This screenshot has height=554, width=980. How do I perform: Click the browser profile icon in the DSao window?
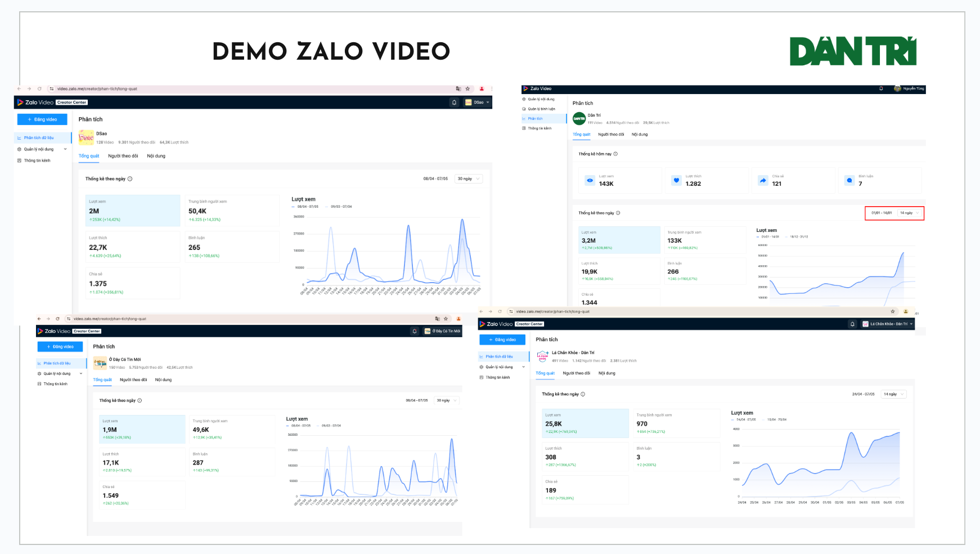tap(482, 89)
